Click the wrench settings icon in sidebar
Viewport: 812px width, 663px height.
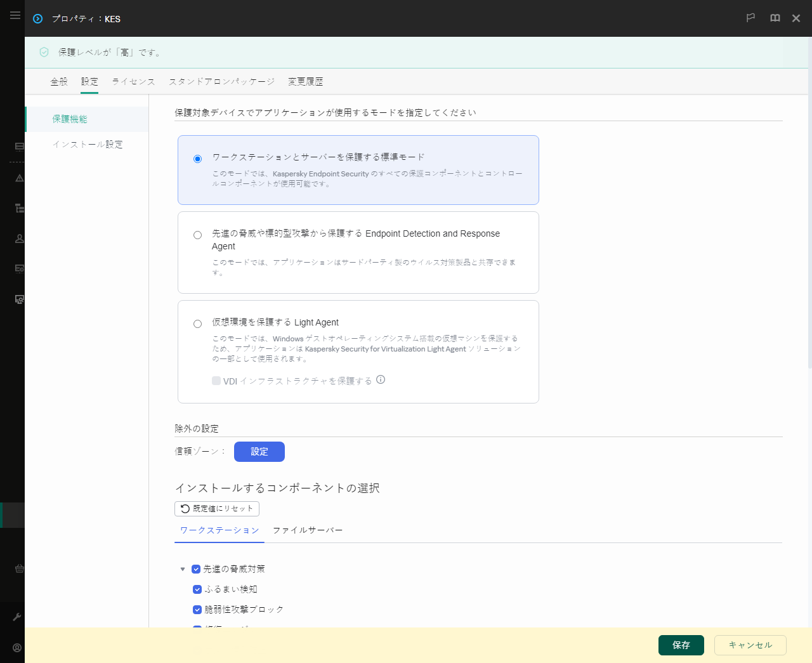point(18,616)
